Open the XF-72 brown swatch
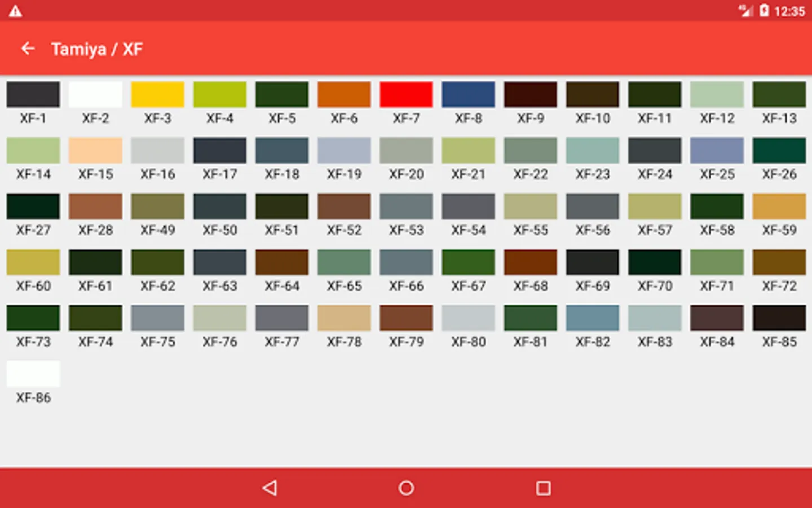The height and width of the screenshot is (508, 812). 779,262
